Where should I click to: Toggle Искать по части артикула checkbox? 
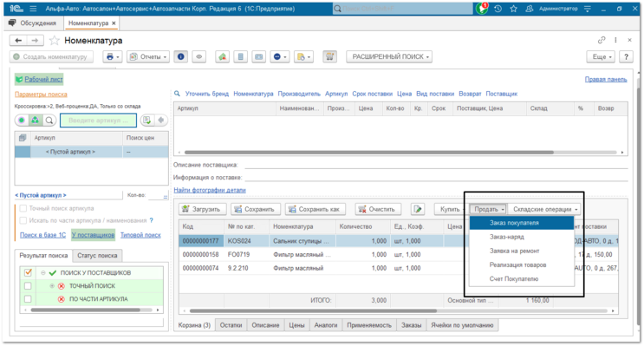click(x=23, y=220)
